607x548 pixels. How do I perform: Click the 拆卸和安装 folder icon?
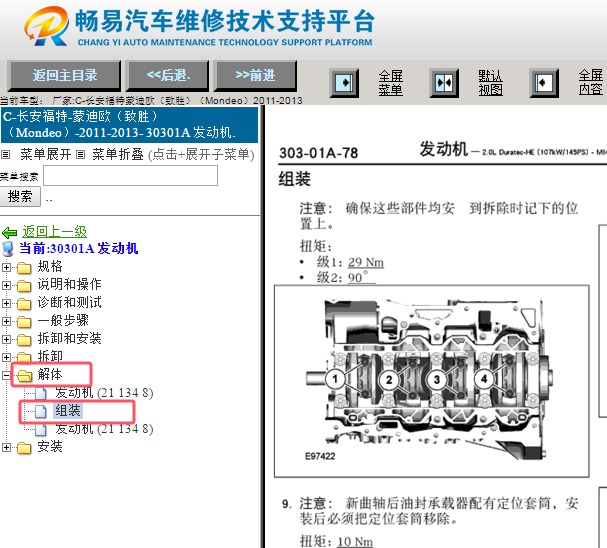click(x=24, y=339)
